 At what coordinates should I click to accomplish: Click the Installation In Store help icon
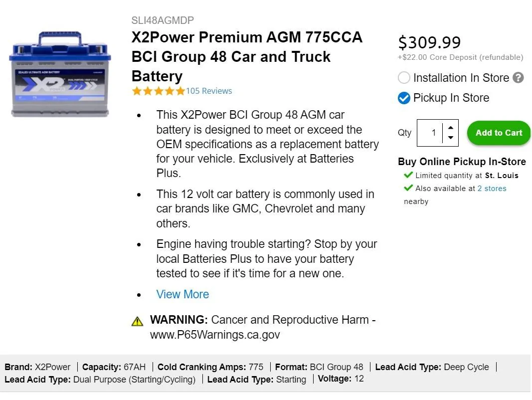click(x=519, y=78)
